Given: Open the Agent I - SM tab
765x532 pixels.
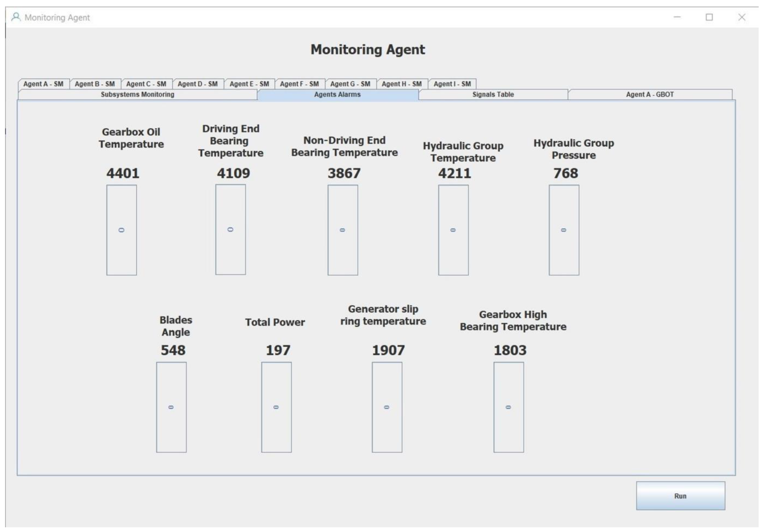Looking at the screenshot, I should coord(452,84).
